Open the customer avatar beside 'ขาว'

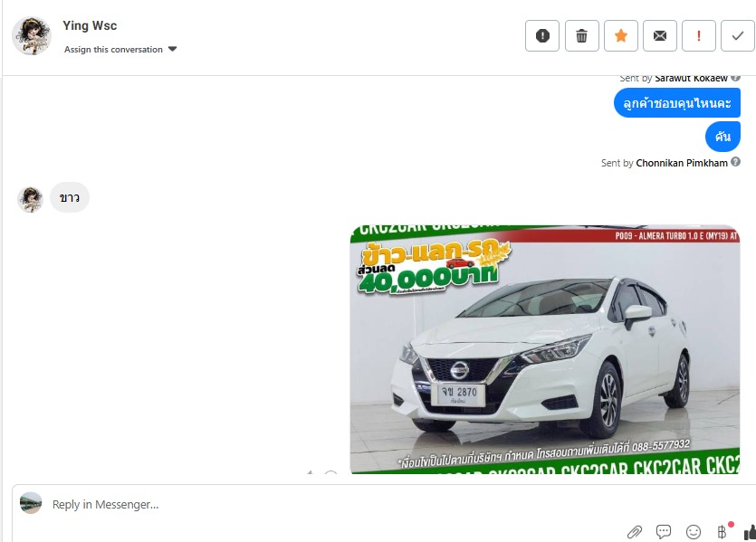click(x=30, y=199)
